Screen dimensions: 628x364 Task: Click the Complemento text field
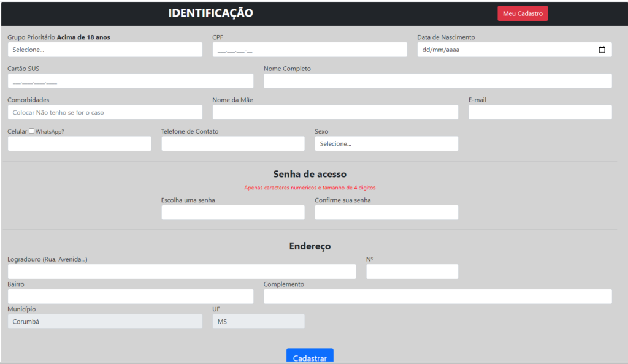[438, 297]
